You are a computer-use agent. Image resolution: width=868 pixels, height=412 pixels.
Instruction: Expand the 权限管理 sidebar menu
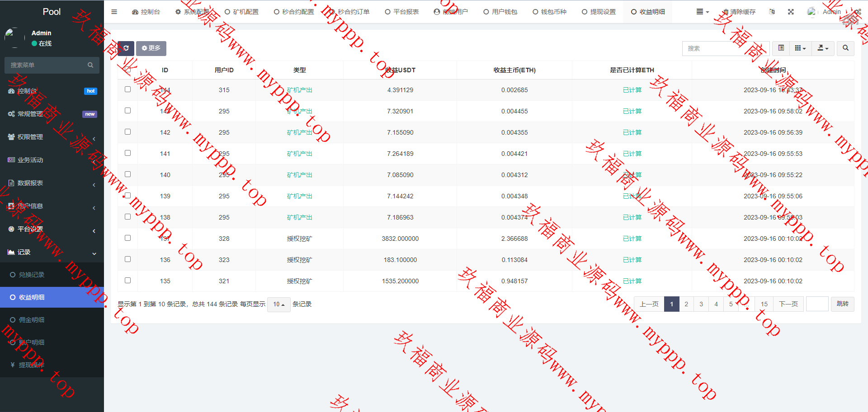pos(52,137)
